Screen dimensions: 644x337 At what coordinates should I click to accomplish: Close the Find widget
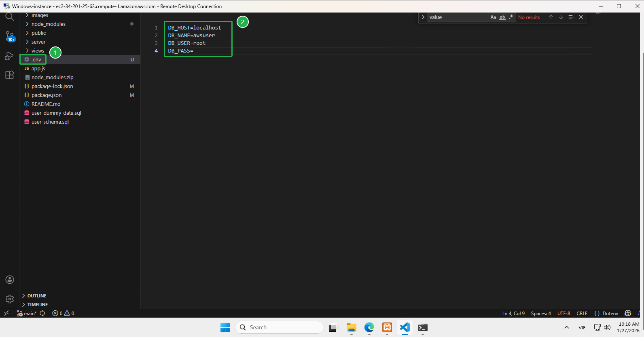point(581,17)
